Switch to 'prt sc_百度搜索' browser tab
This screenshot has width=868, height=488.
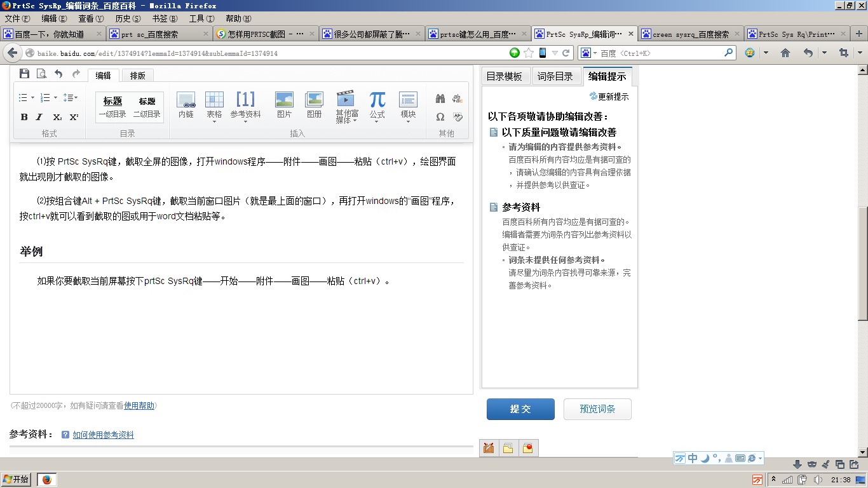pos(158,34)
